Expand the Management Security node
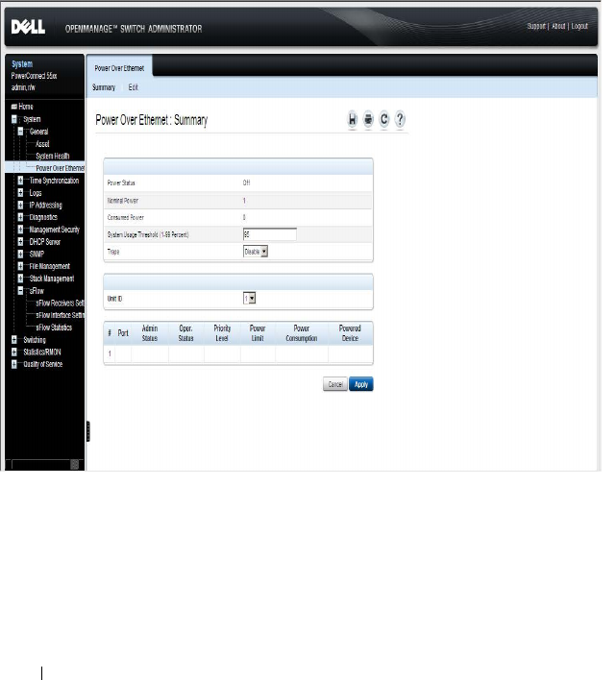 [20, 230]
